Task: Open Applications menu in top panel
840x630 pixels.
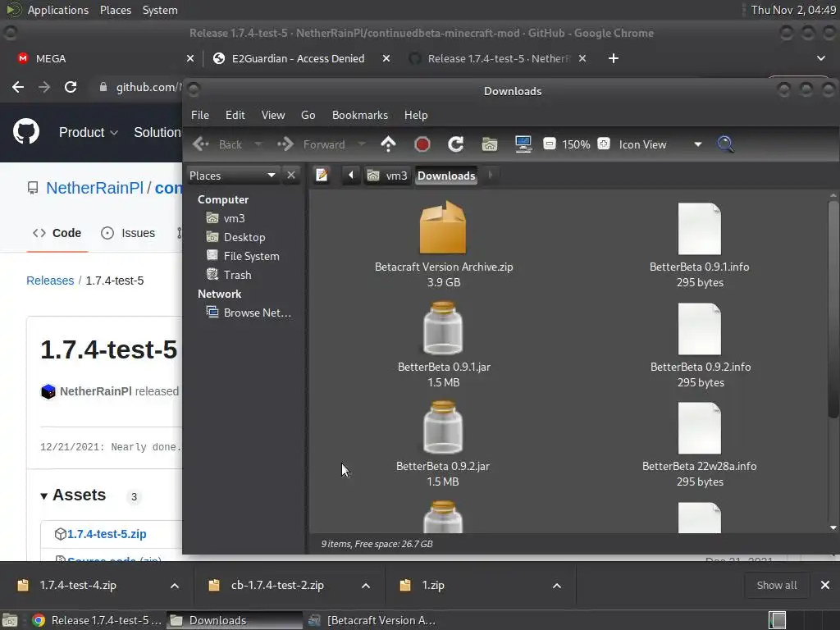Action: (x=58, y=10)
